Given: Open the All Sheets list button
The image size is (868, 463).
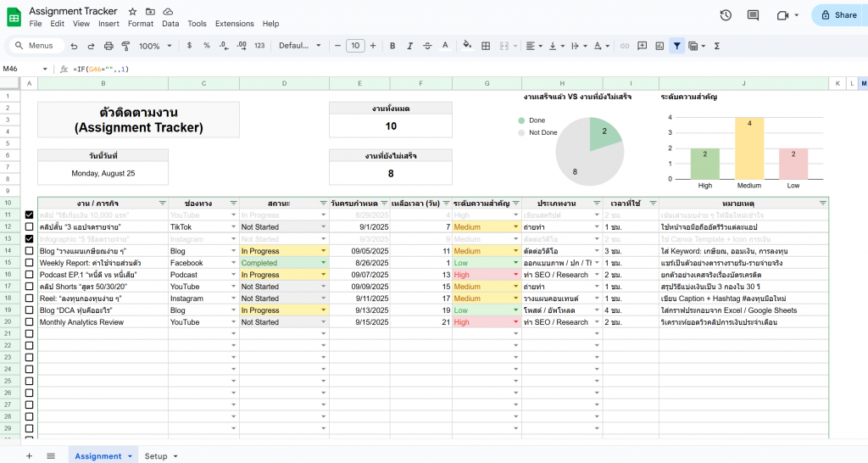Looking at the screenshot, I should [x=51, y=456].
